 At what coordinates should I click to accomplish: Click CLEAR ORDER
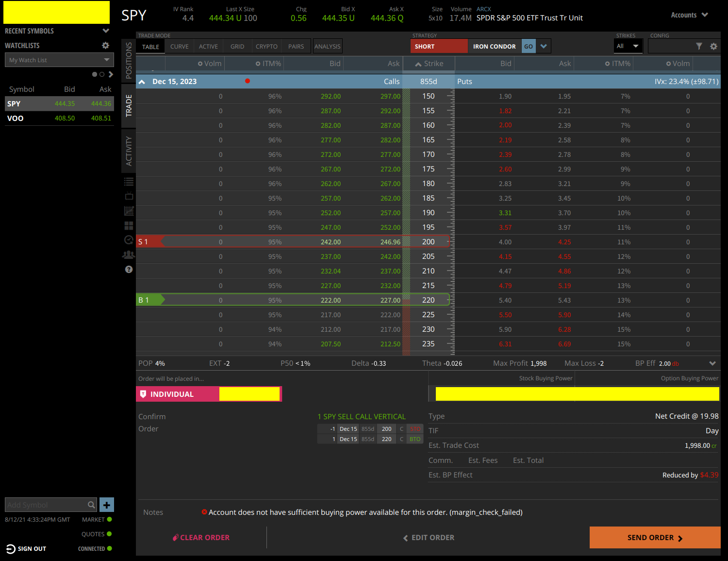pyautogui.click(x=201, y=538)
